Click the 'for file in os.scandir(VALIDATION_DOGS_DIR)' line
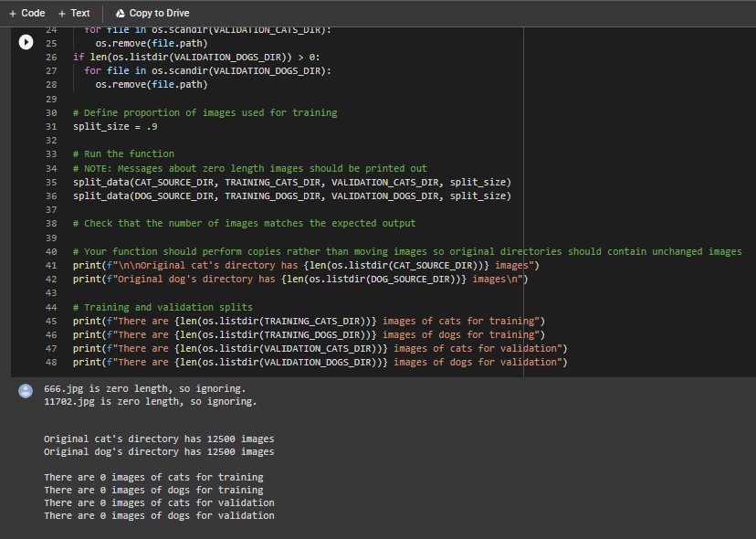The width and height of the screenshot is (756, 539). (207, 71)
